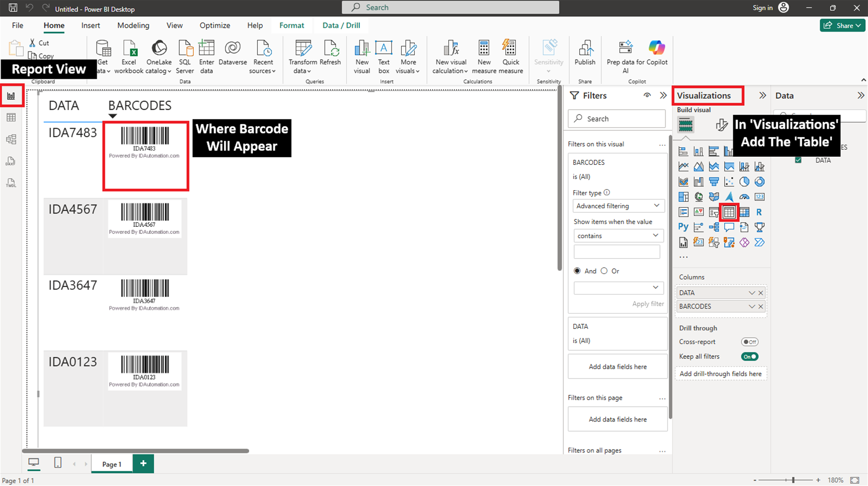Click Sign in at top right
The image size is (868, 486).
click(x=763, y=8)
